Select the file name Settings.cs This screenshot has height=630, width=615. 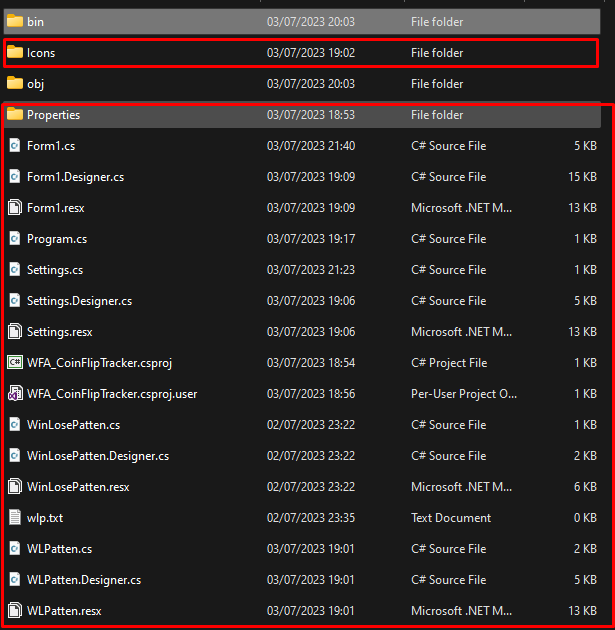55,270
